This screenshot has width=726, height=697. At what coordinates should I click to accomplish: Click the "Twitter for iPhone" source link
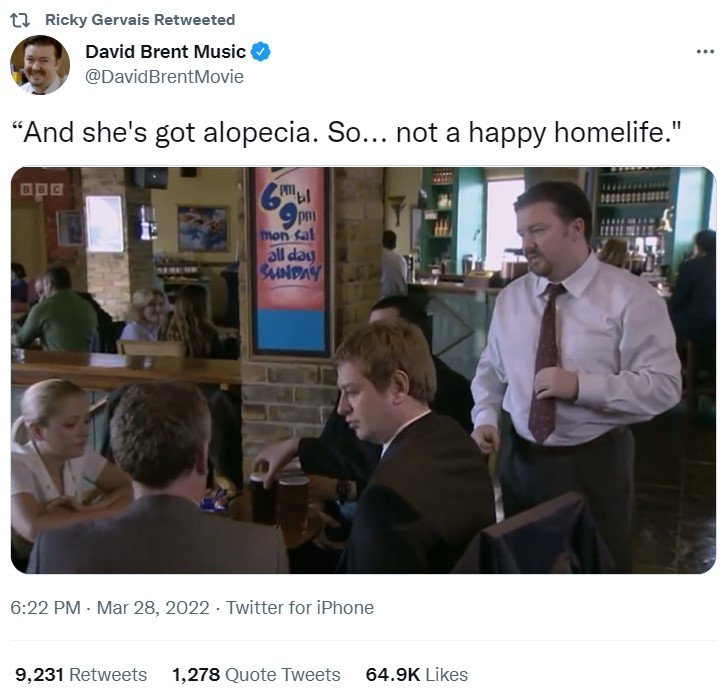(x=300, y=608)
